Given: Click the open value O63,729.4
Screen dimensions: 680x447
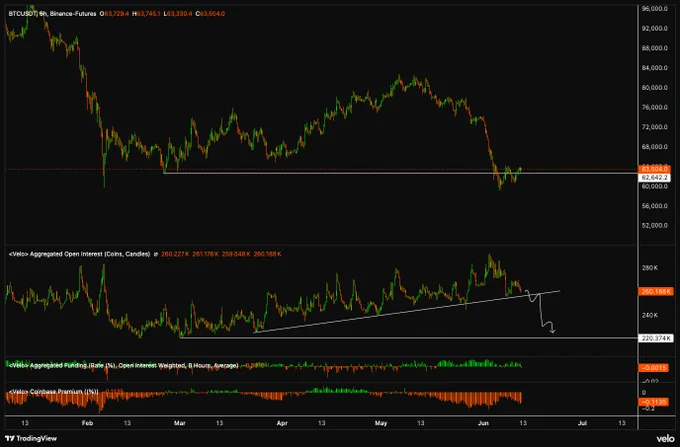Looking at the screenshot, I should (x=114, y=14).
